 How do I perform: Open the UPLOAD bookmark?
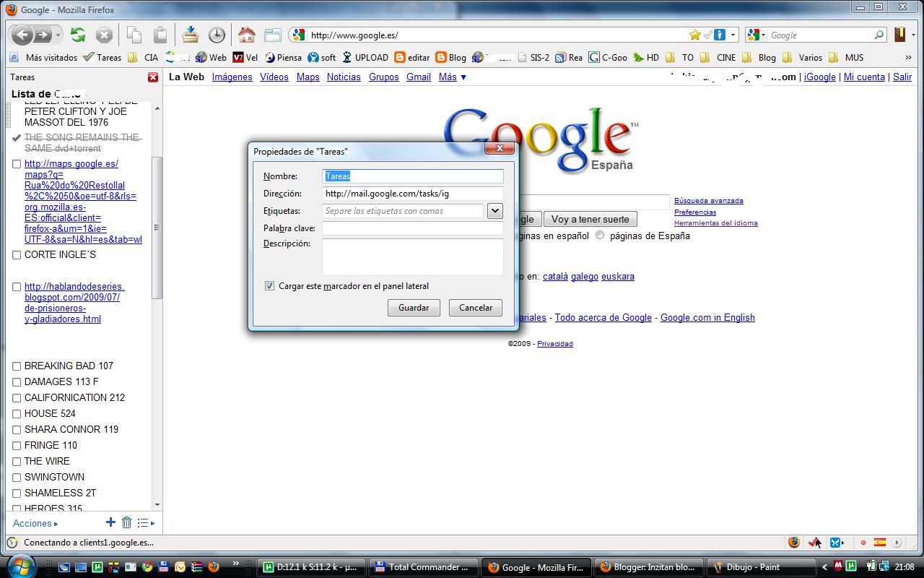[x=365, y=57]
